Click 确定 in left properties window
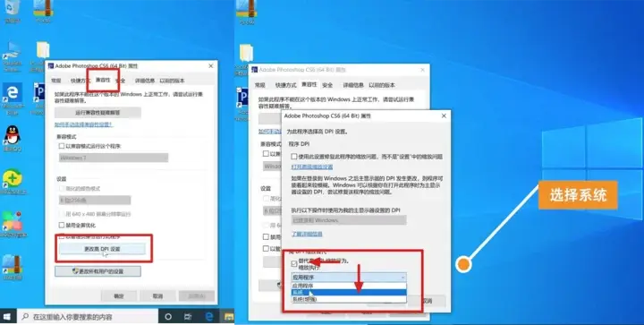This screenshot has width=644, height=325. pos(119,295)
